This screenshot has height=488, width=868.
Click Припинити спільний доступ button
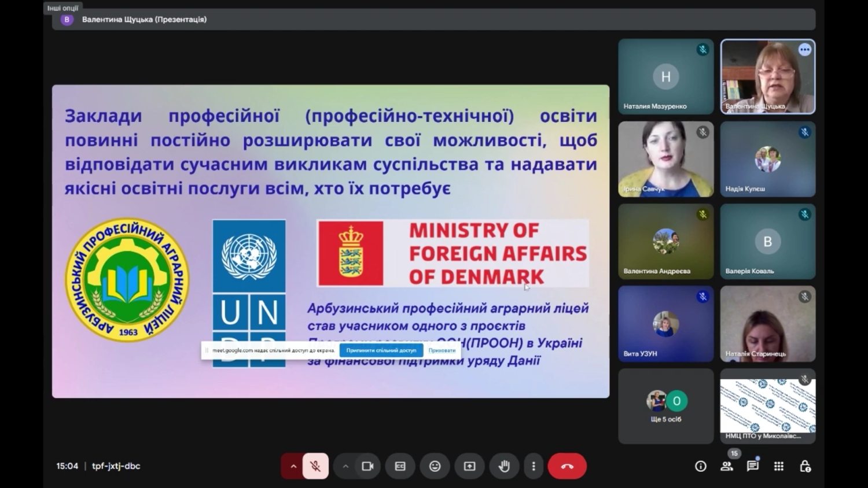(x=381, y=350)
